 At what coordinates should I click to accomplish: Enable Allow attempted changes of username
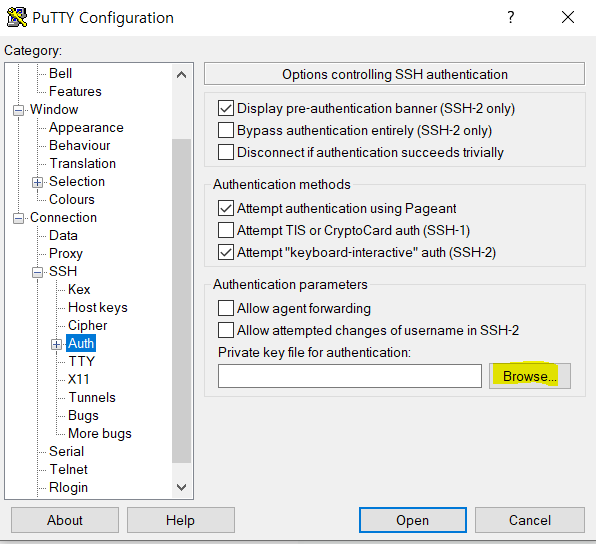(x=226, y=330)
